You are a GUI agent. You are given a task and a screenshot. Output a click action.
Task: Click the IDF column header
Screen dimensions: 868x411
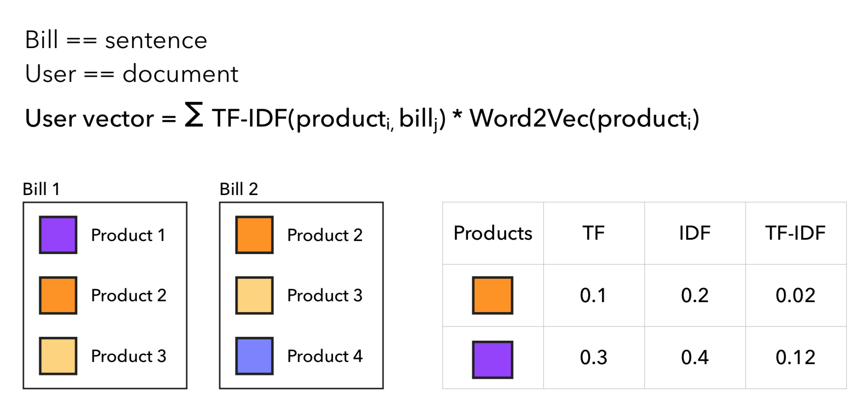tap(694, 233)
